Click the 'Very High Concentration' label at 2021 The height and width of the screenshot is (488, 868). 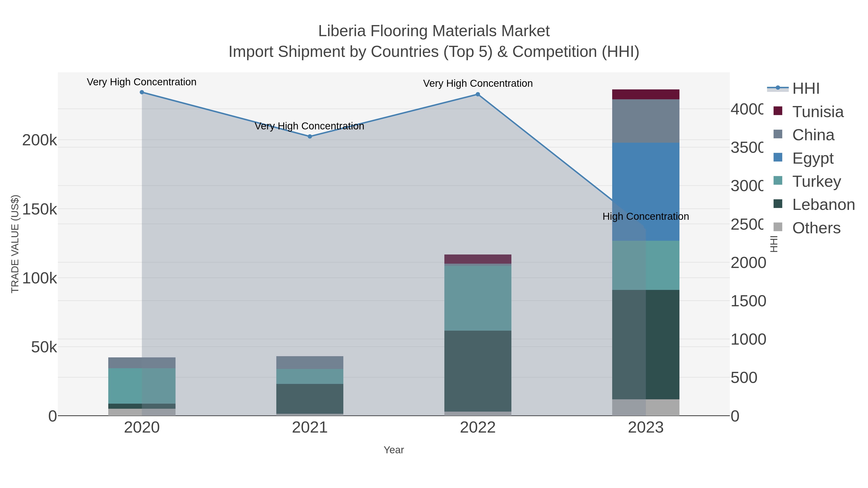point(309,126)
